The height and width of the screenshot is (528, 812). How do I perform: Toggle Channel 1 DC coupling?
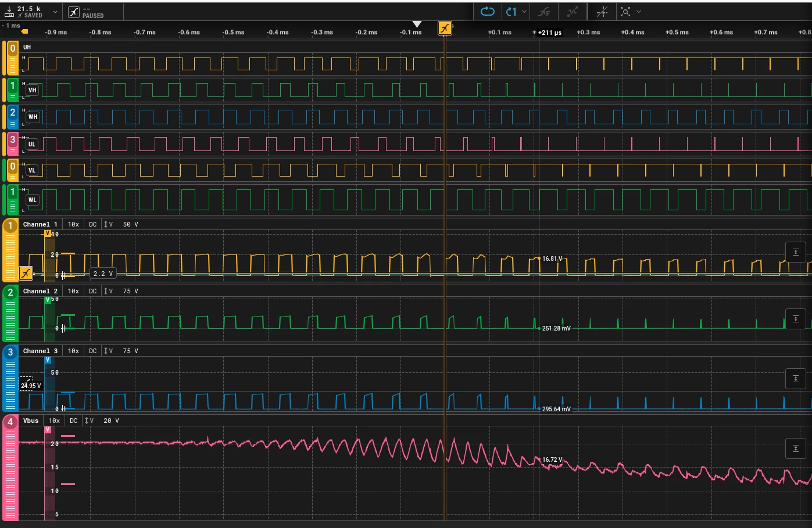(x=93, y=224)
